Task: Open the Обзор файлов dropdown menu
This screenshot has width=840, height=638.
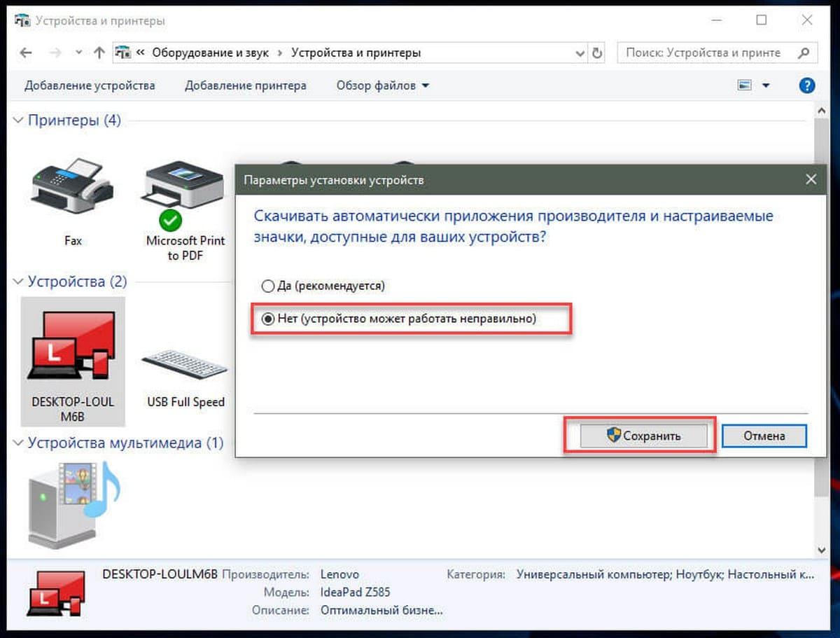Action: coord(383,85)
